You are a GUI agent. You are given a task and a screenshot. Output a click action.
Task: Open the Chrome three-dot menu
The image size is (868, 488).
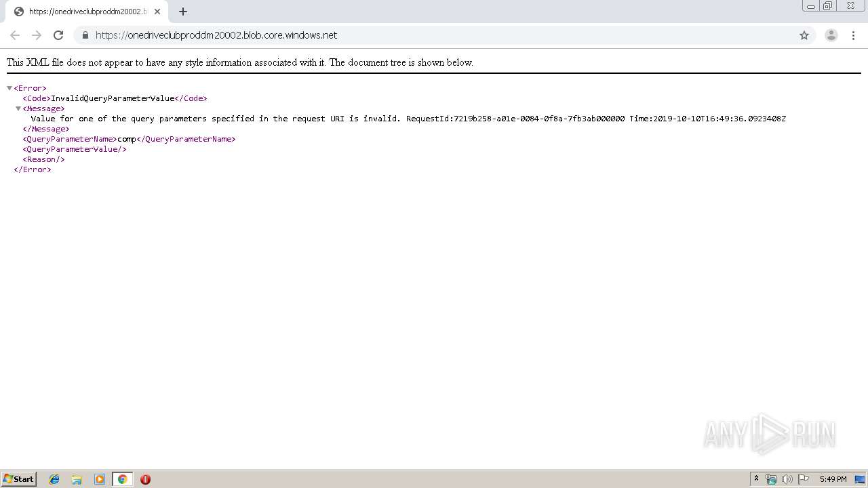(x=854, y=35)
